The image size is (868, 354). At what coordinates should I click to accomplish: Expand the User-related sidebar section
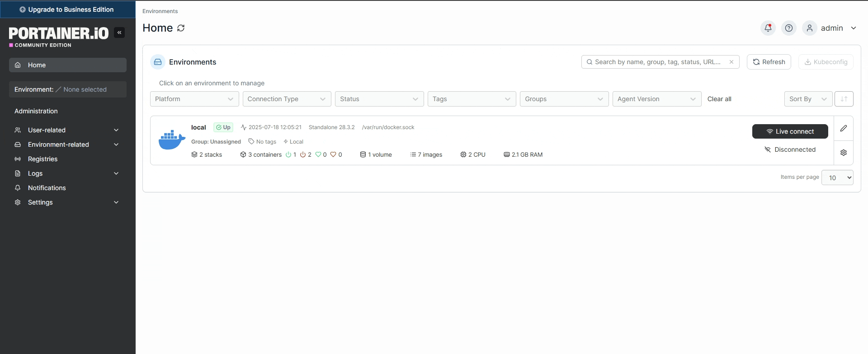pos(67,130)
